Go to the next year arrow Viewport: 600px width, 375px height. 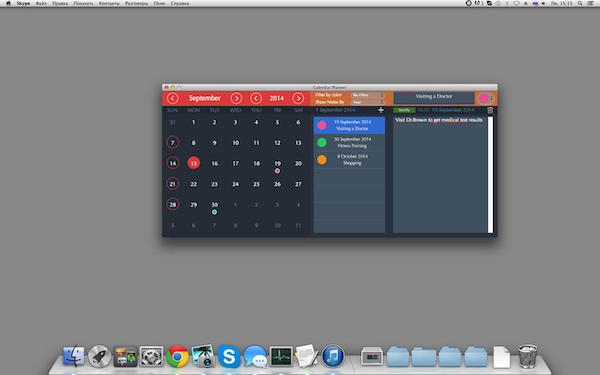[x=298, y=98]
